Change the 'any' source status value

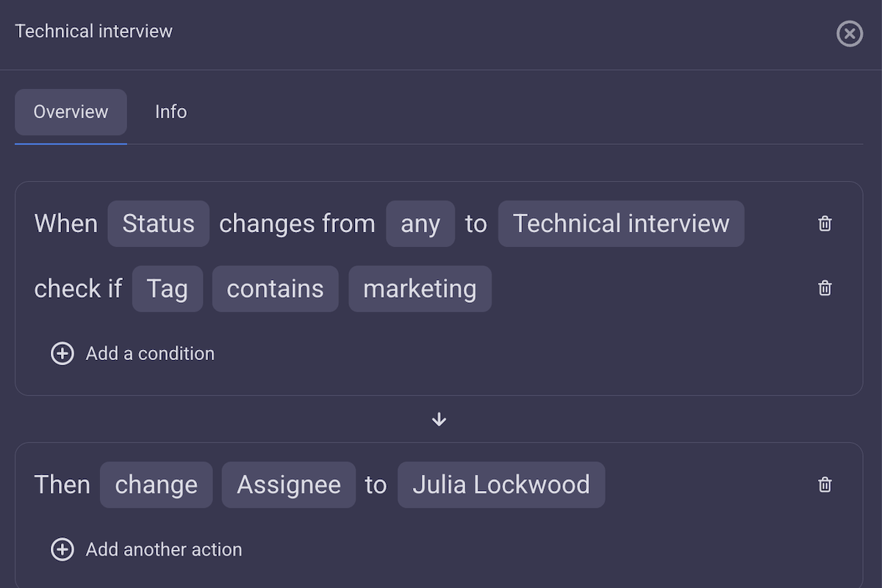pyautogui.click(x=420, y=223)
